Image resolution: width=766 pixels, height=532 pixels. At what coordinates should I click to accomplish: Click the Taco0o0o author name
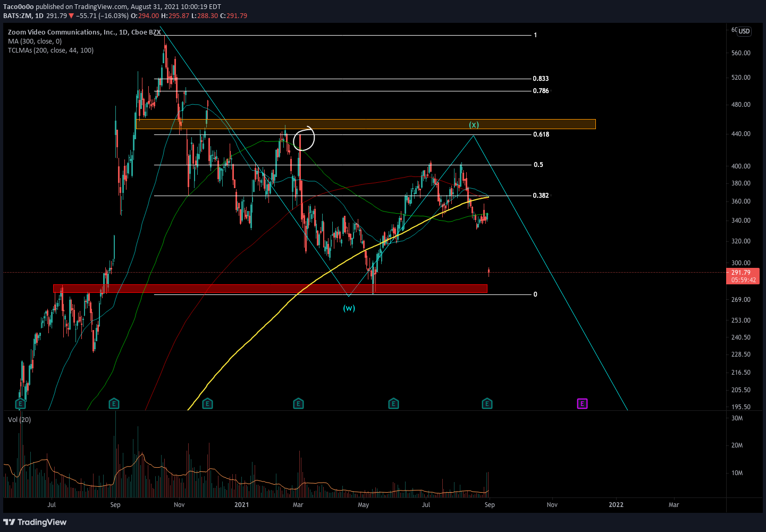[x=19, y=7]
